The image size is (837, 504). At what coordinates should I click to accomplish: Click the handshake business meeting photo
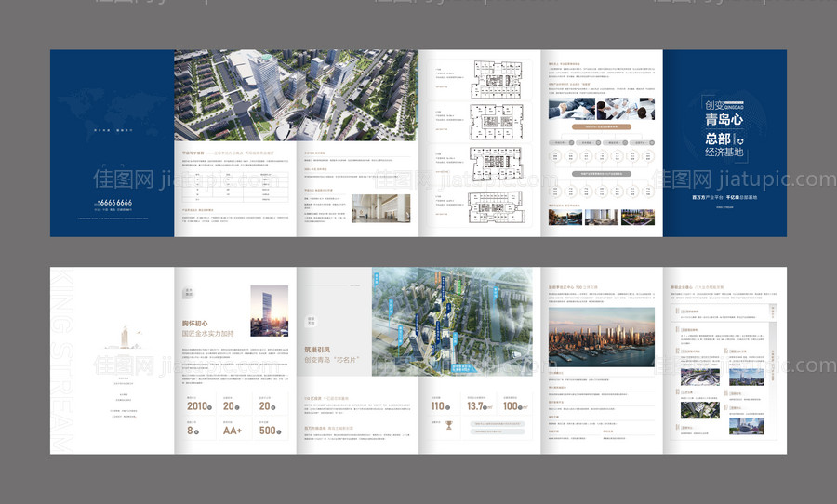coord(590,109)
